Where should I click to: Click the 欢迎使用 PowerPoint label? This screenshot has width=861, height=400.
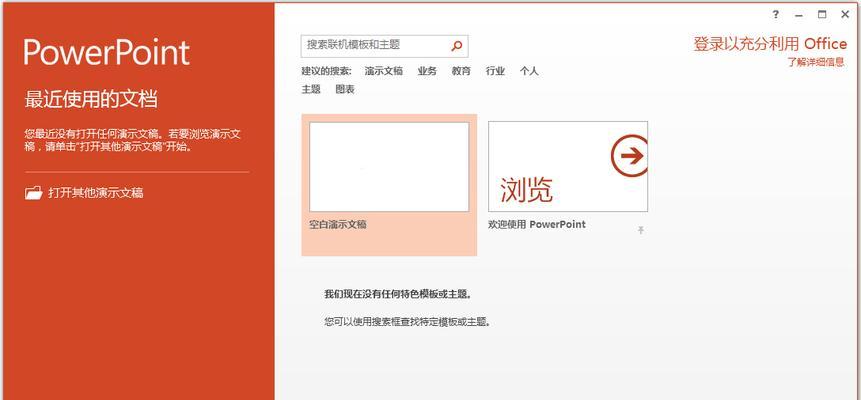pos(536,224)
